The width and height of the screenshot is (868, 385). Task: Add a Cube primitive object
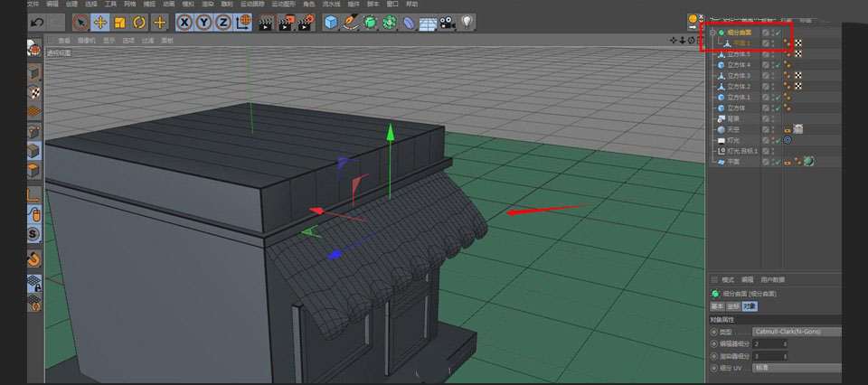[331, 22]
